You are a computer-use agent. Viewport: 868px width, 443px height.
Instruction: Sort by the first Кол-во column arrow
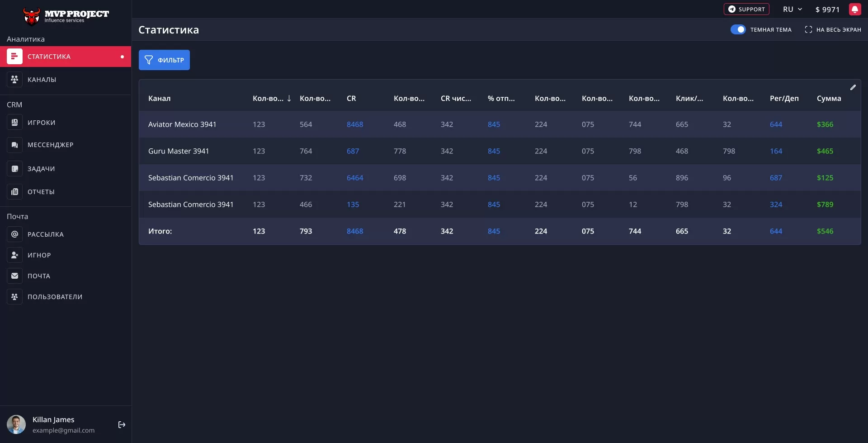tap(289, 99)
